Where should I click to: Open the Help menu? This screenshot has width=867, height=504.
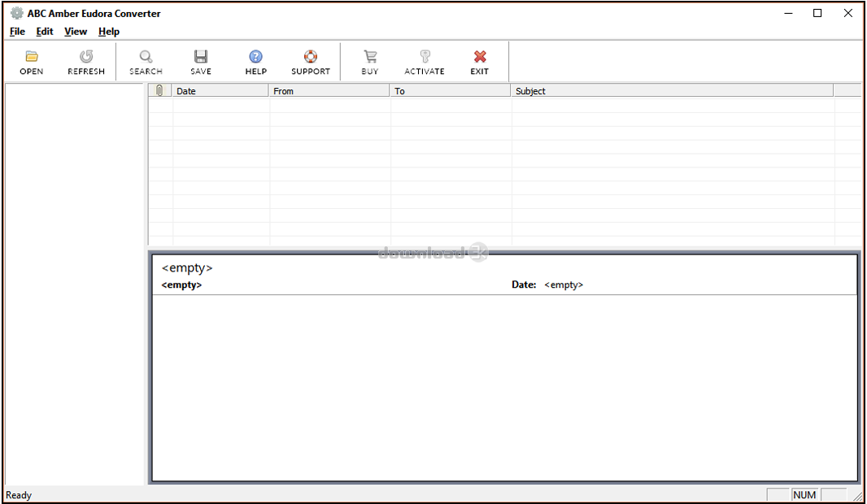click(x=109, y=32)
